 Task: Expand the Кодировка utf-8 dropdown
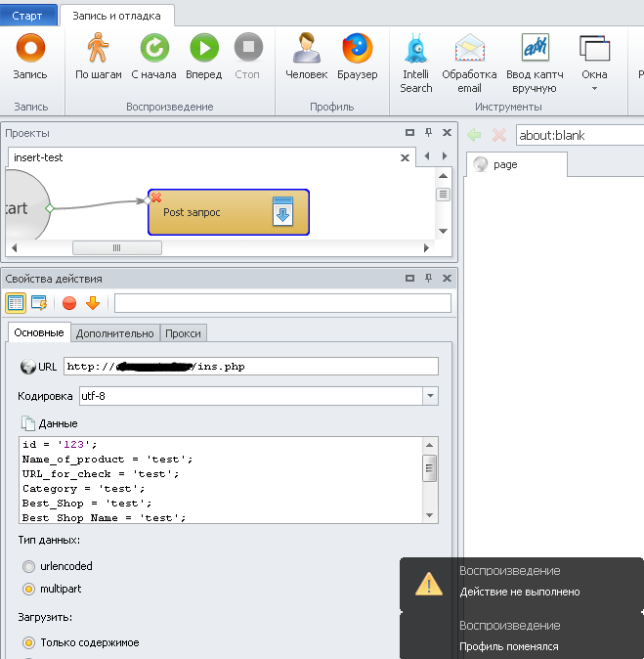tap(430, 396)
